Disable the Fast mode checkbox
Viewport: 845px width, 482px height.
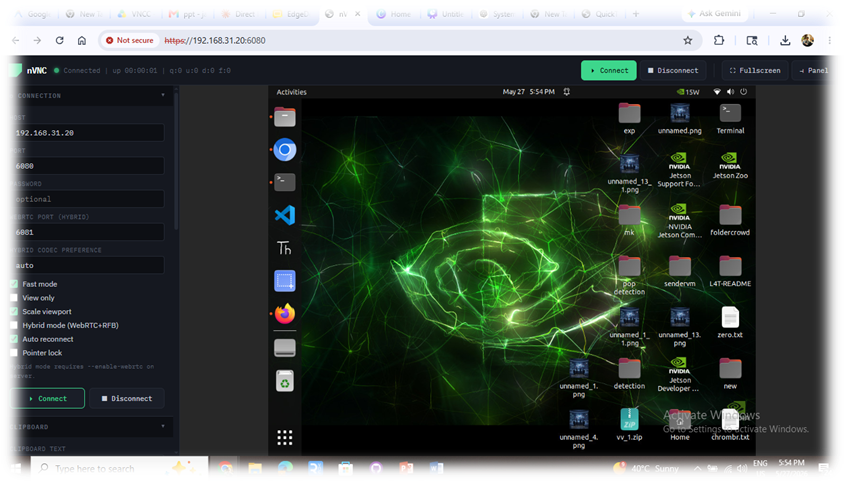(14, 284)
